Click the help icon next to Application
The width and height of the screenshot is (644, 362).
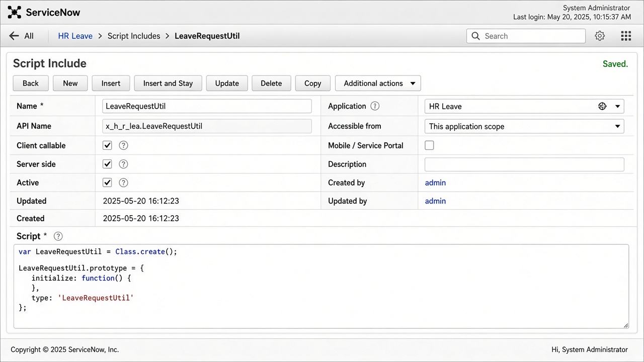click(375, 106)
